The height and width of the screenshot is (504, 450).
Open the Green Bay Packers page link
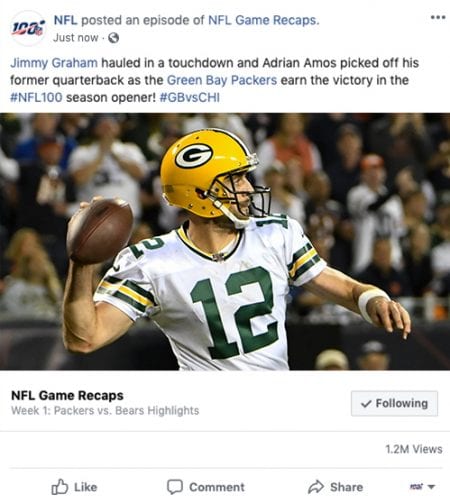tap(222, 80)
